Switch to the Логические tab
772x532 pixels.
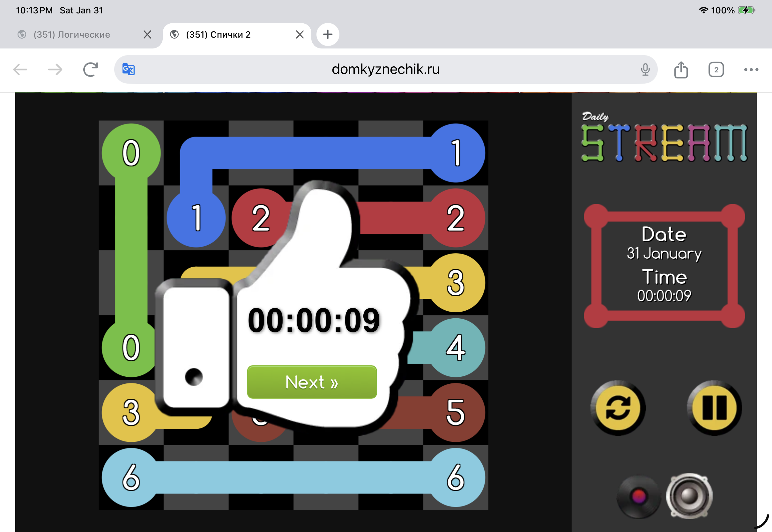[x=72, y=34]
